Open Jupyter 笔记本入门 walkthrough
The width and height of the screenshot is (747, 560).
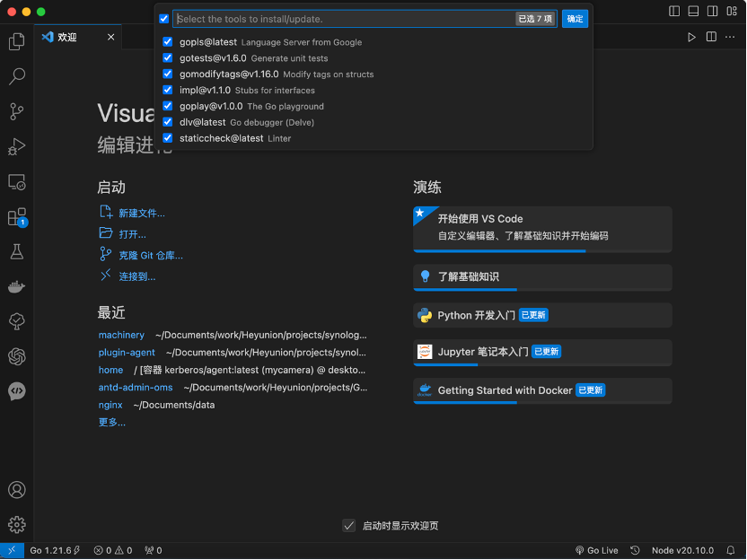542,353
